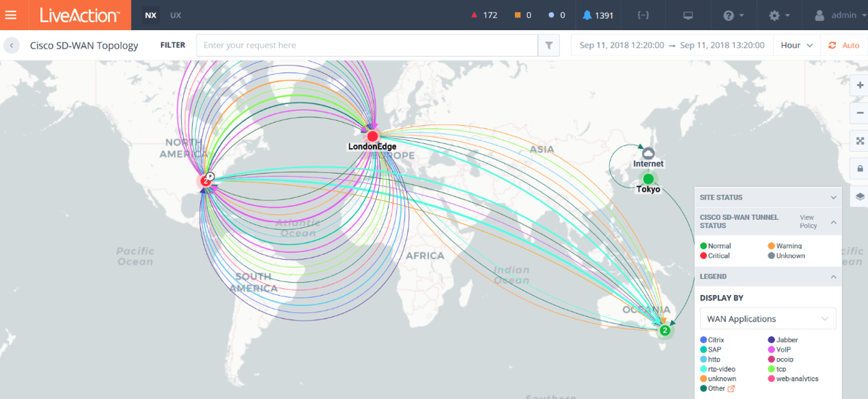Viewport: 868px width, 399px height.
Task: Open the hamburger main menu
Action: click(x=11, y=15)
